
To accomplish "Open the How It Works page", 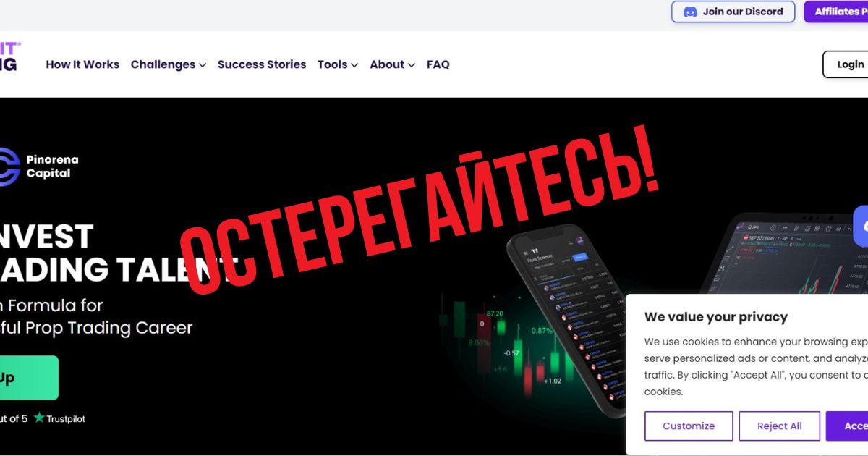I will [82, 64].
